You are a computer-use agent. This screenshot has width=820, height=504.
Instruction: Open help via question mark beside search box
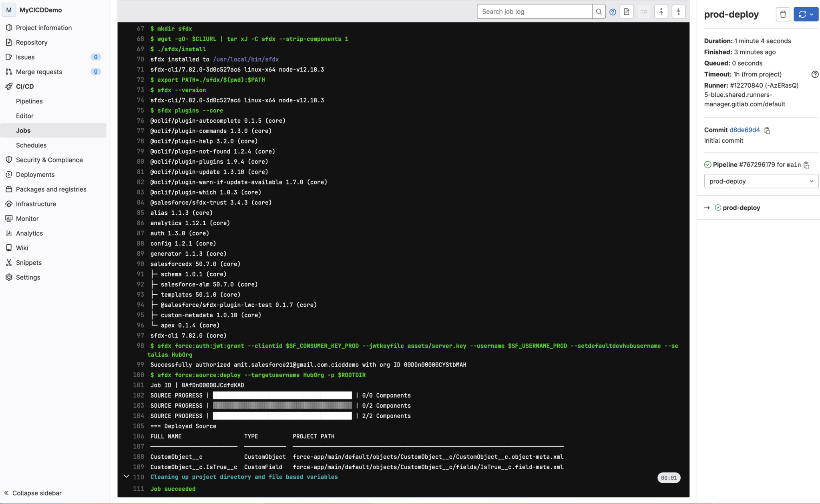point(613,12)
